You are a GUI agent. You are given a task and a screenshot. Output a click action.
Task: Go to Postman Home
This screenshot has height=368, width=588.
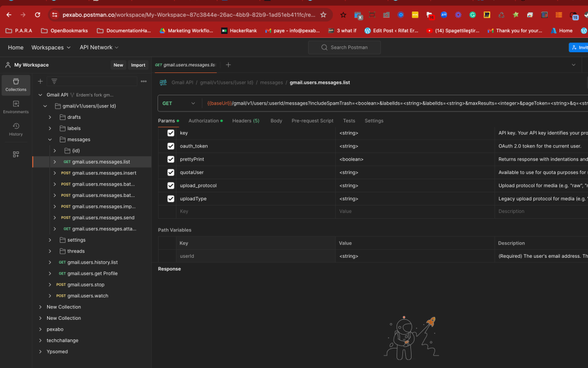16,48
